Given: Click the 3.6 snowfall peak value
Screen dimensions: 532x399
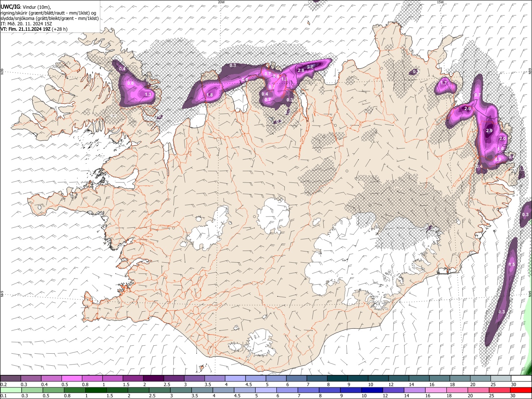Looking at the screenshot, I should [310, 67].
